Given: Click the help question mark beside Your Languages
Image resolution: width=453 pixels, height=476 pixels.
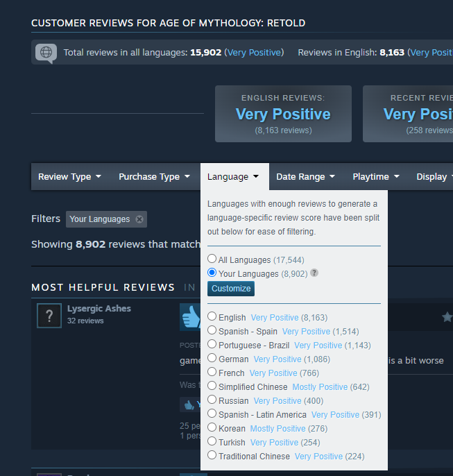Looking at the screenshot, I should pyautogui.click(x=314, y=273).
